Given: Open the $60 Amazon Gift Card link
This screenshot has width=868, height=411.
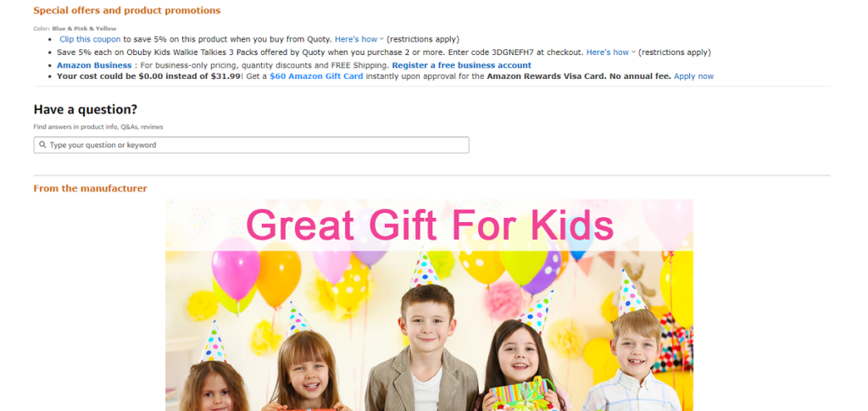Looking at the screenshot, I should [317, 76].
